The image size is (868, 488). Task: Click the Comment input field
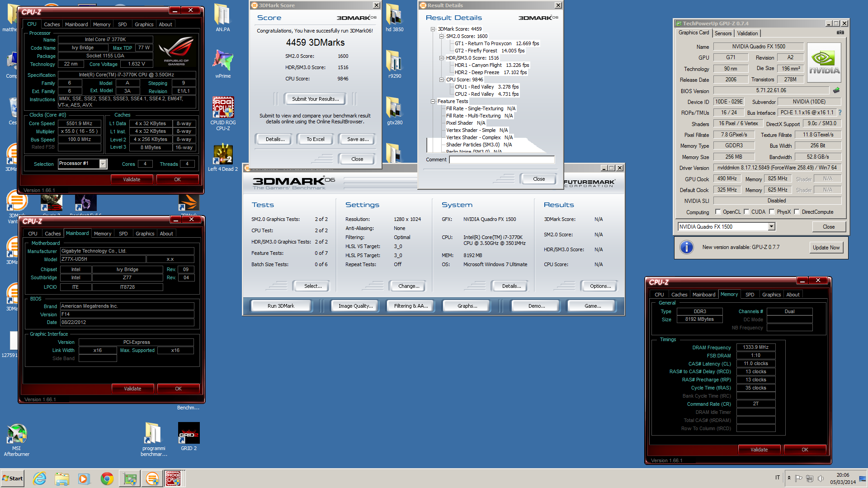(x=502, y=160)
